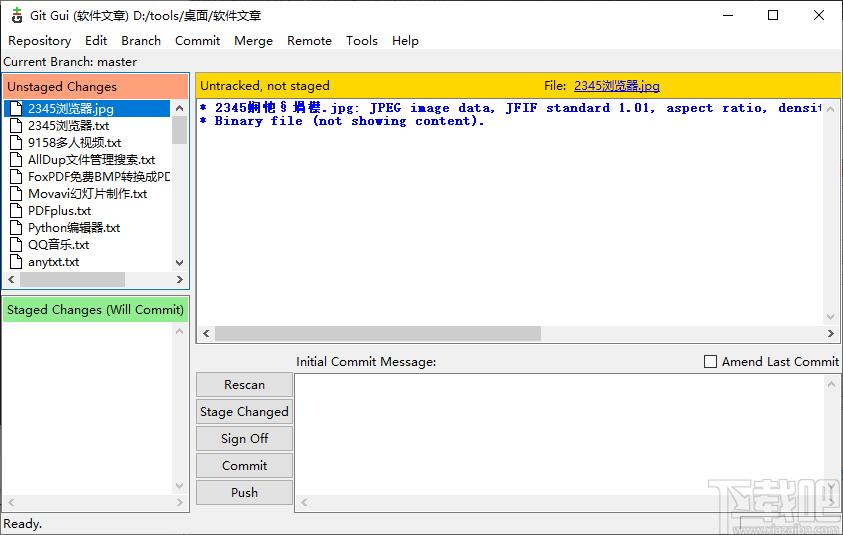Open the Merge menu

click(x=253, y=41)
